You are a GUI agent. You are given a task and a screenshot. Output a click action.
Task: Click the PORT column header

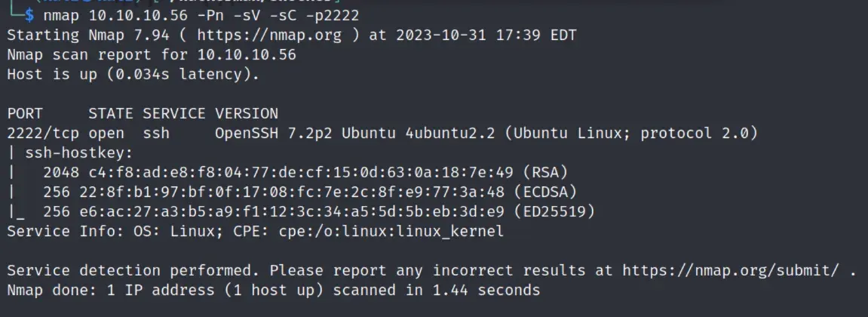25,113
